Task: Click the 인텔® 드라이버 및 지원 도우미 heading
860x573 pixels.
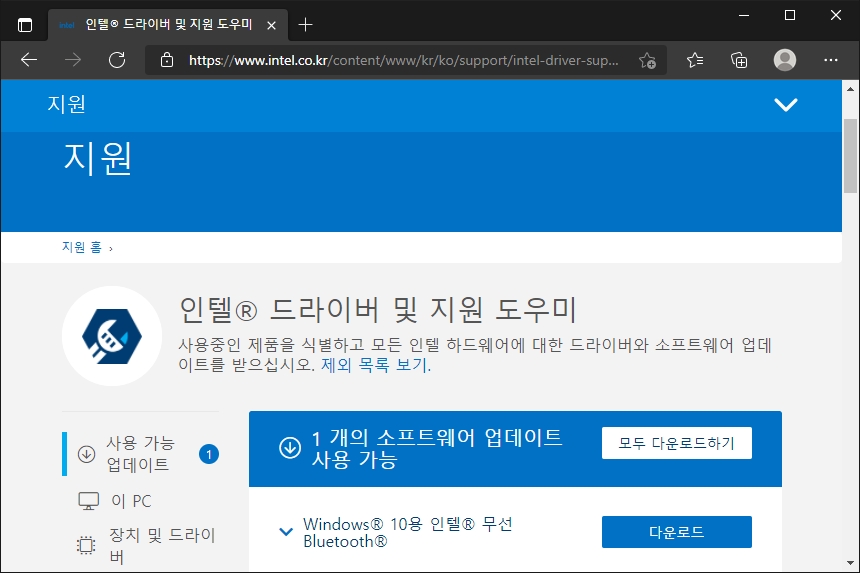Action: (x=378, y=309)
